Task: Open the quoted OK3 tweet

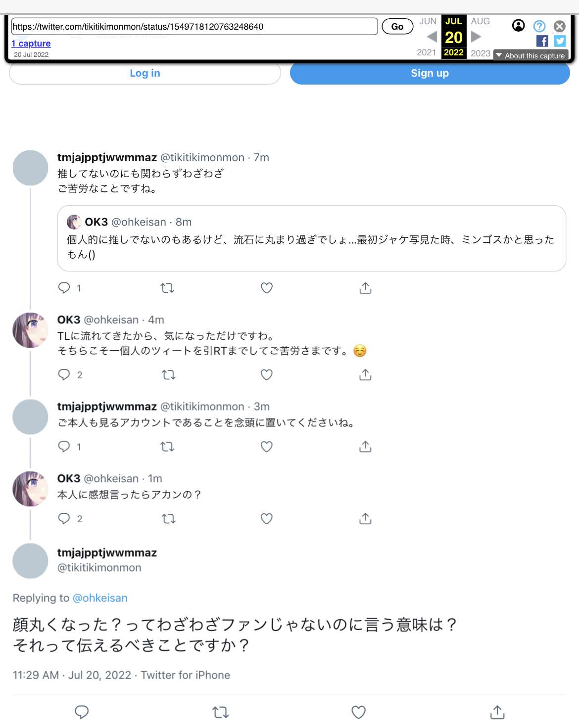Action: click(311, 238)
